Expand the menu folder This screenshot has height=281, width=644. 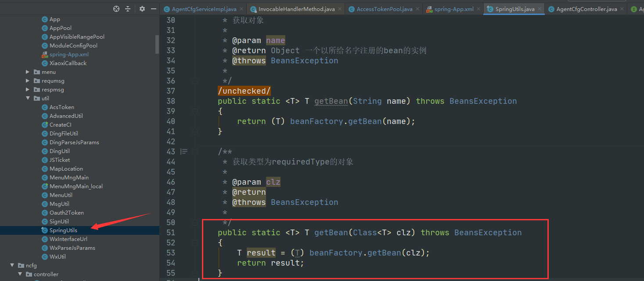point(28,72)
